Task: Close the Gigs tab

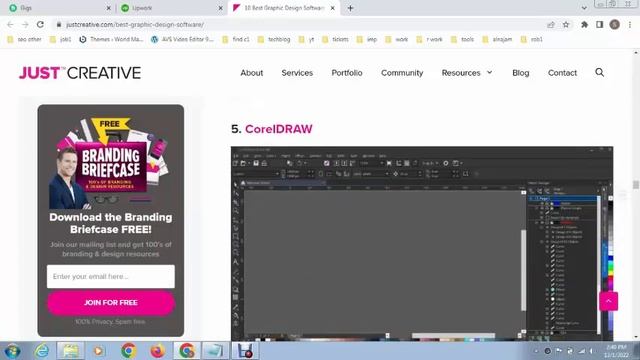Action: tap(109, 8)
